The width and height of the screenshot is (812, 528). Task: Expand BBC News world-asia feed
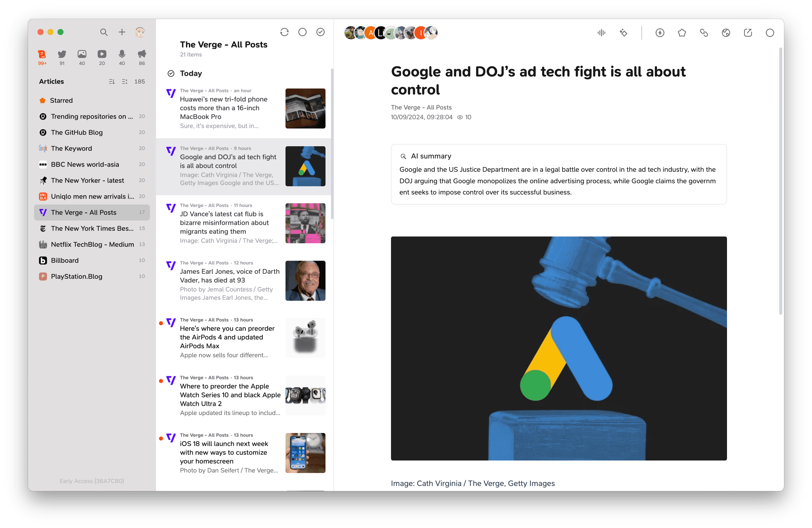pyautogui.click(x=91, y=164)
